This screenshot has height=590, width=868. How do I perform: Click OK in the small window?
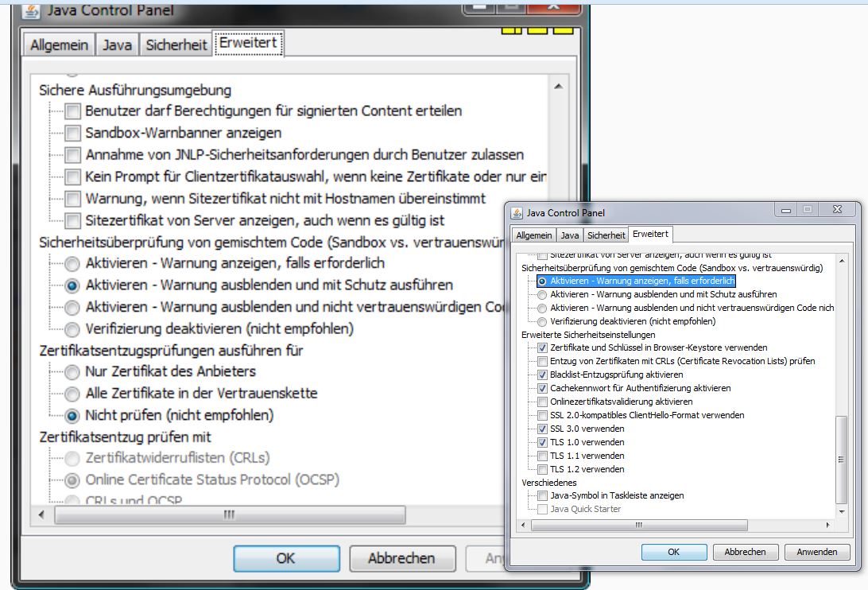674,552
